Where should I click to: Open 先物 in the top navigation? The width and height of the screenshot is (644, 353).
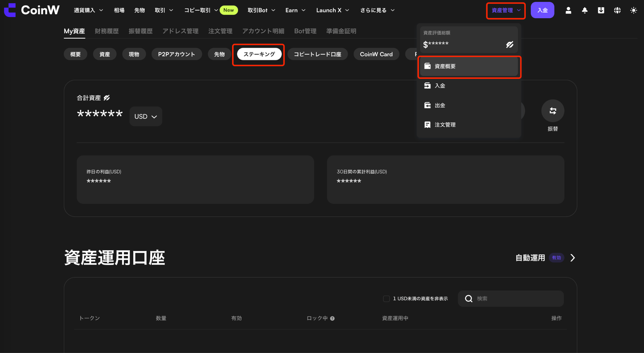tap(140, 10)
